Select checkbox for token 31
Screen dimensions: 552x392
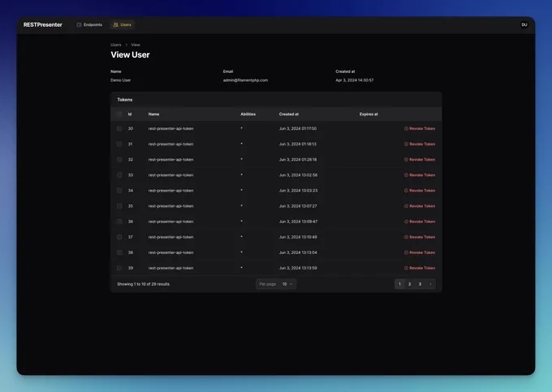[119, 144]
